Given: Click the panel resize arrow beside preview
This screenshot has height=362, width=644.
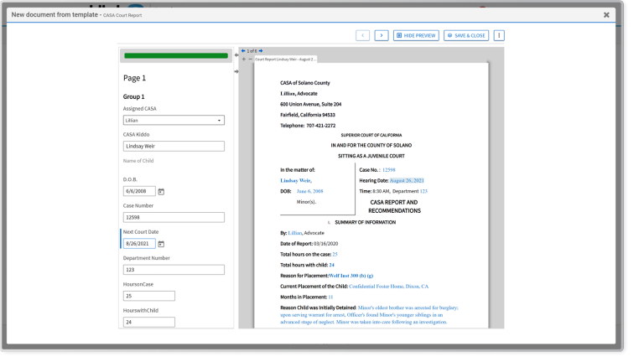Looking at the screenshot, I should pyautogui.click(x=236, y=71).
